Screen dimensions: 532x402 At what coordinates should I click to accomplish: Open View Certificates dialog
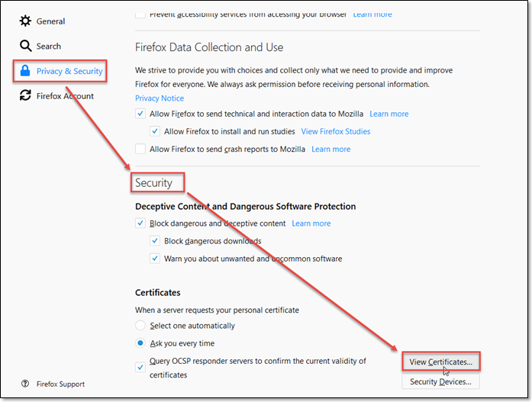(x=440, y=362)
